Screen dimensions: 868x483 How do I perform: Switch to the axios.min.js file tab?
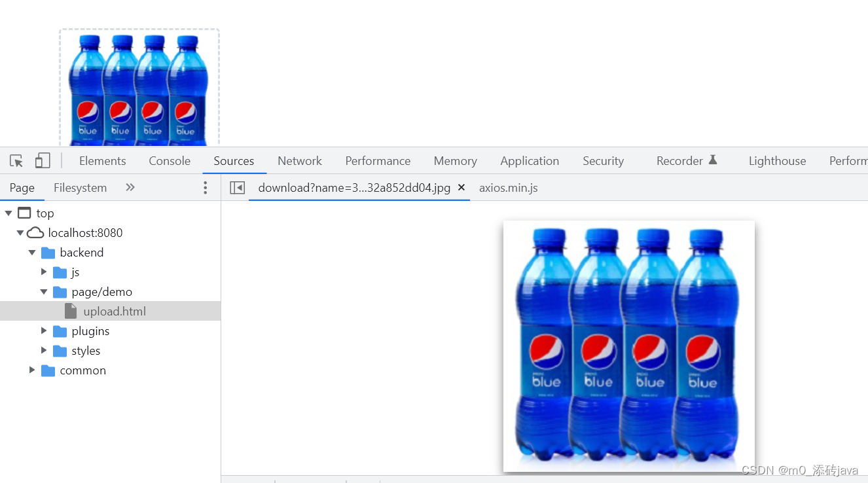509,188
